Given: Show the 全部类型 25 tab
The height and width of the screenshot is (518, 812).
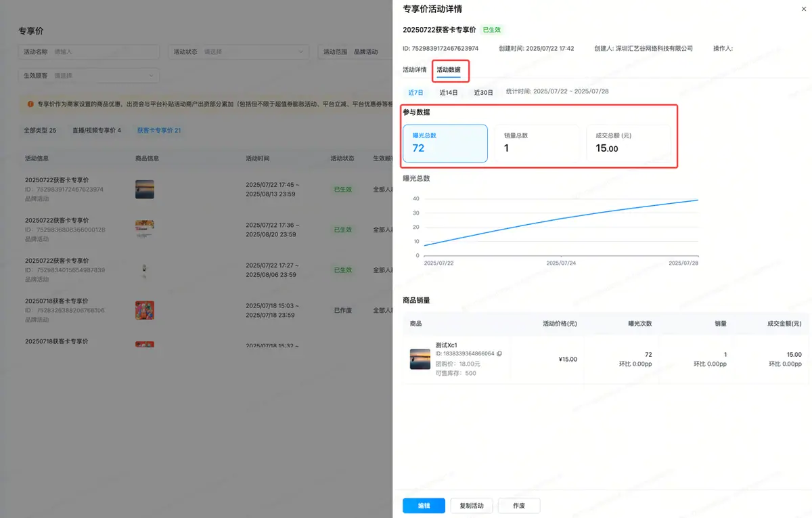Looking at the screenshot, I should click(40, 130).
